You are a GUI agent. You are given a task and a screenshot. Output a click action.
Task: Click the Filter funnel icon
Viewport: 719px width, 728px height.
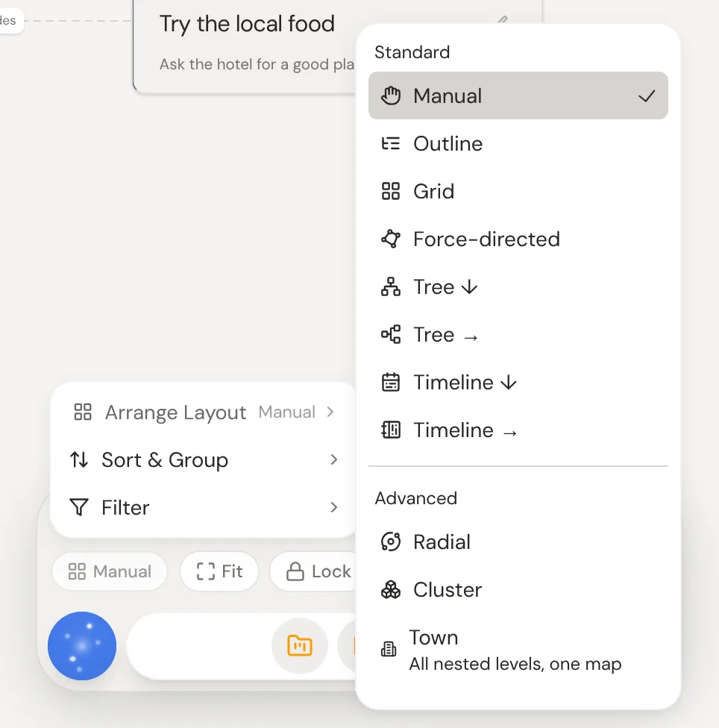(79, 507)
